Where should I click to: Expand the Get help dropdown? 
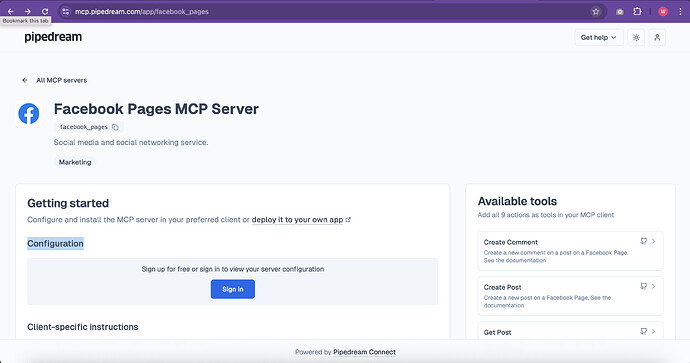pyautogui.click(x=598, y=37)
